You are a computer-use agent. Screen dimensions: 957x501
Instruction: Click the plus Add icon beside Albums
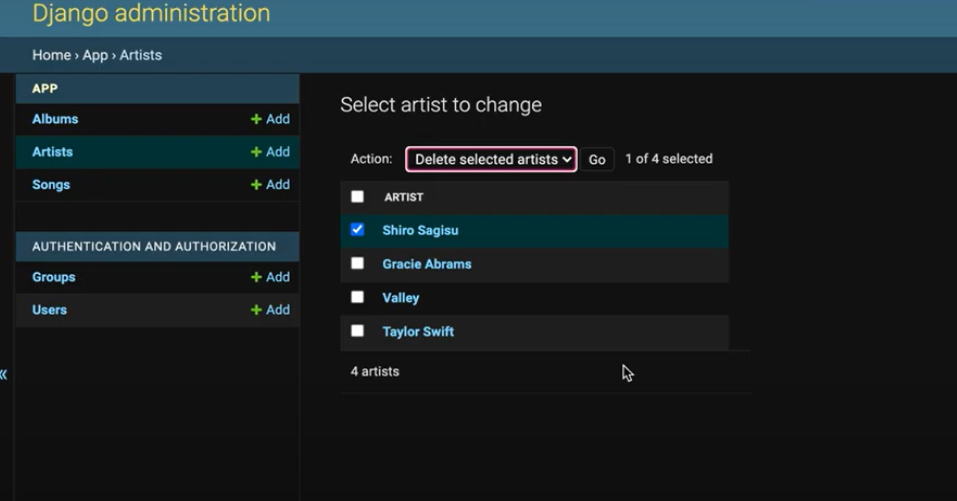270,119
